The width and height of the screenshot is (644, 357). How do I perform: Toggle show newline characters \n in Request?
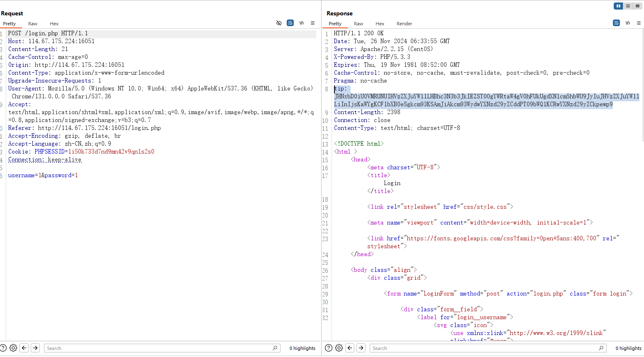point(302,23)
